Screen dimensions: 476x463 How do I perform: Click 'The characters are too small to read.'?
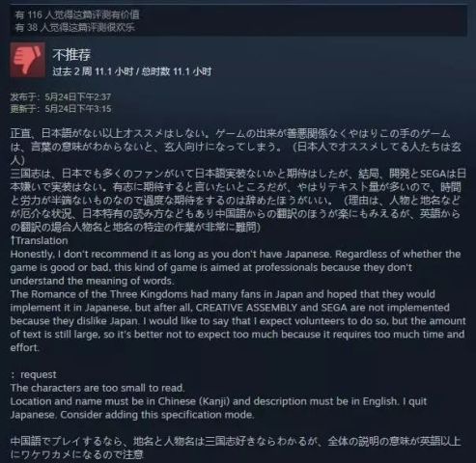click(98, 388)
